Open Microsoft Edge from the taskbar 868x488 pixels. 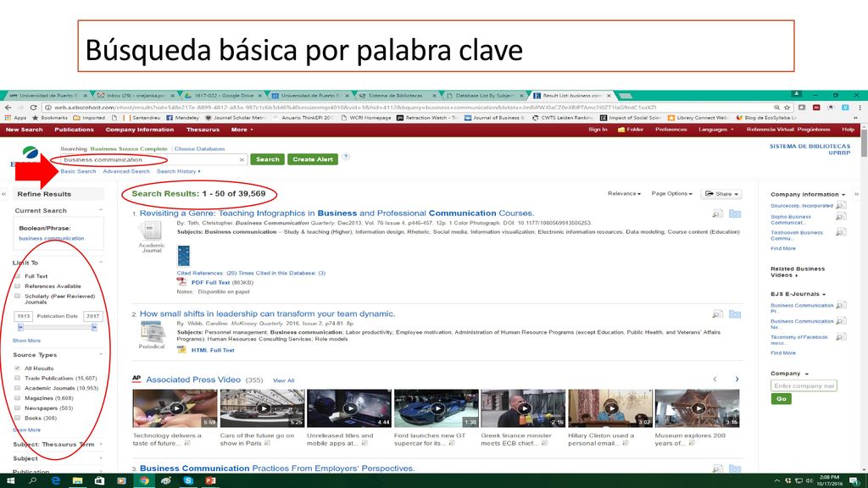[x=55, y=481]
